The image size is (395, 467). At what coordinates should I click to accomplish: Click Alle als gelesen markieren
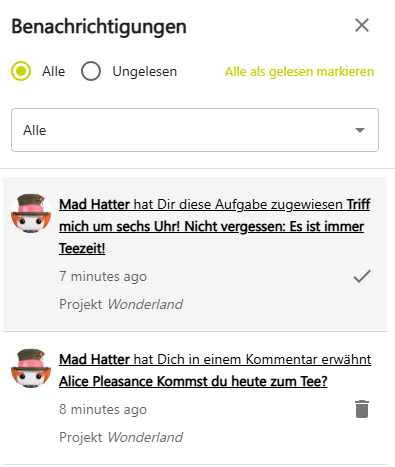(299, 72)
